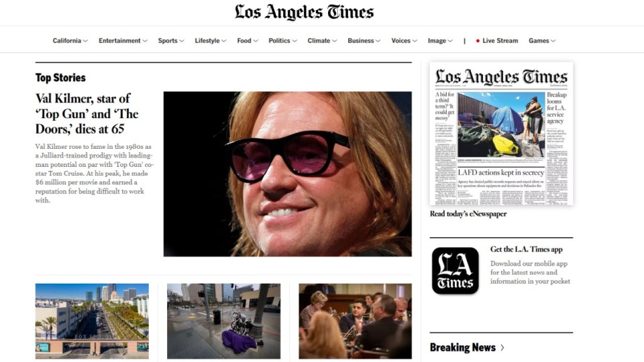Click the red Live Stream dot
Screen dimensions: 644x362
[478, 41]
